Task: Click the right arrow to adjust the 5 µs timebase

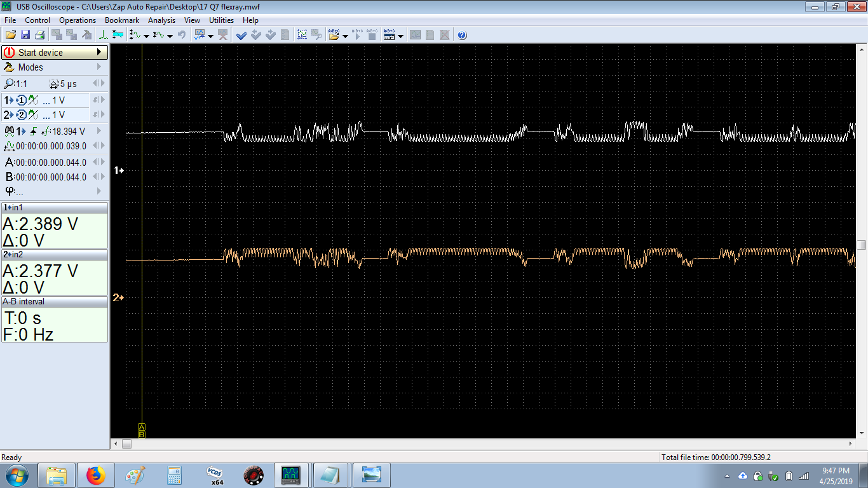Action: (102, 83)
